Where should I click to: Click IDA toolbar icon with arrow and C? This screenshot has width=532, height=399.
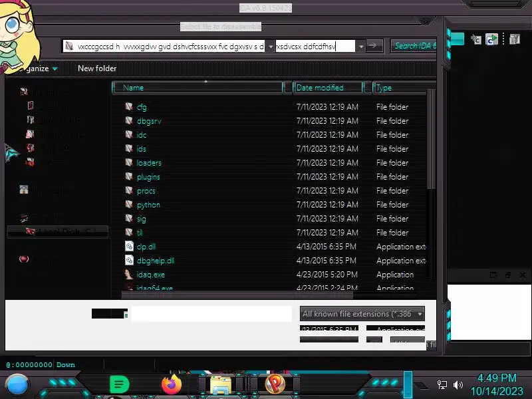[476, 39]
